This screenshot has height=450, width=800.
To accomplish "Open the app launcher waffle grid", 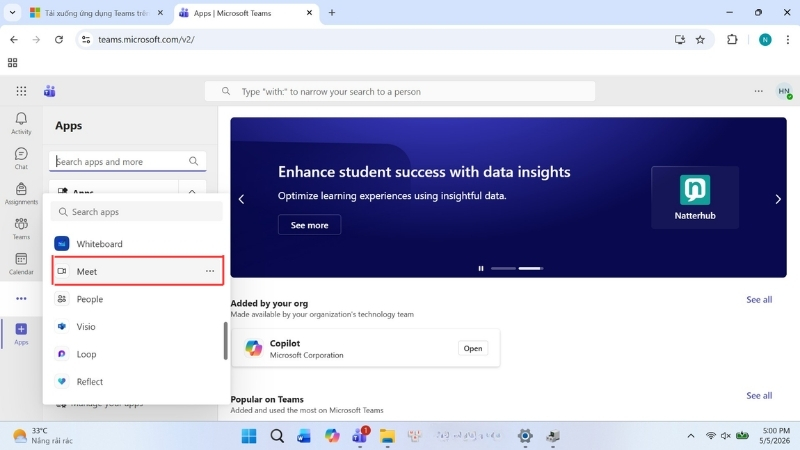I will click(21, 91).
